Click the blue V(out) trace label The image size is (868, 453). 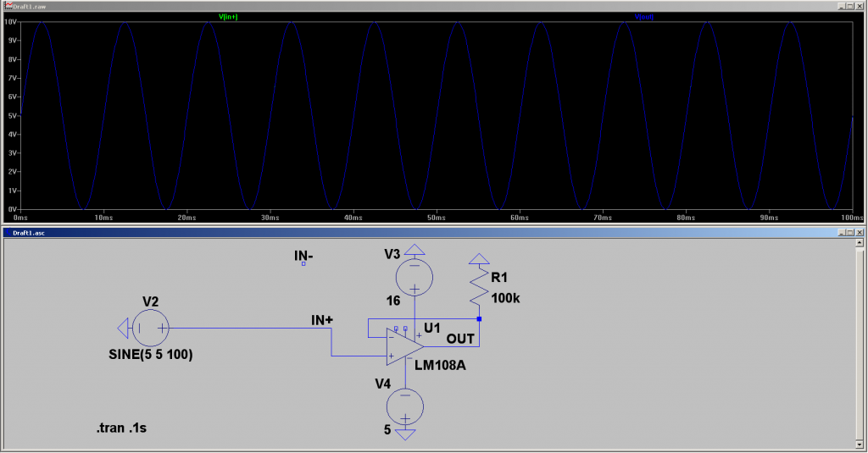coord(644,16)
